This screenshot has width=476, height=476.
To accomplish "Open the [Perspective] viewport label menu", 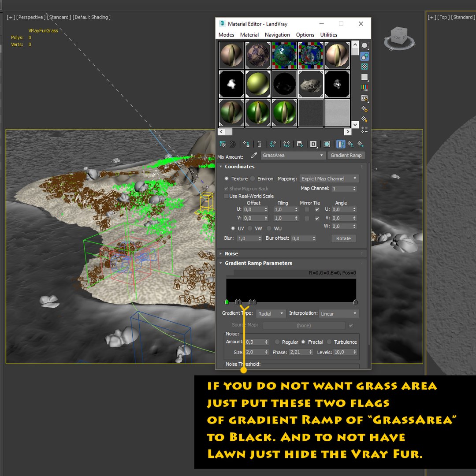I will (31, 17).
